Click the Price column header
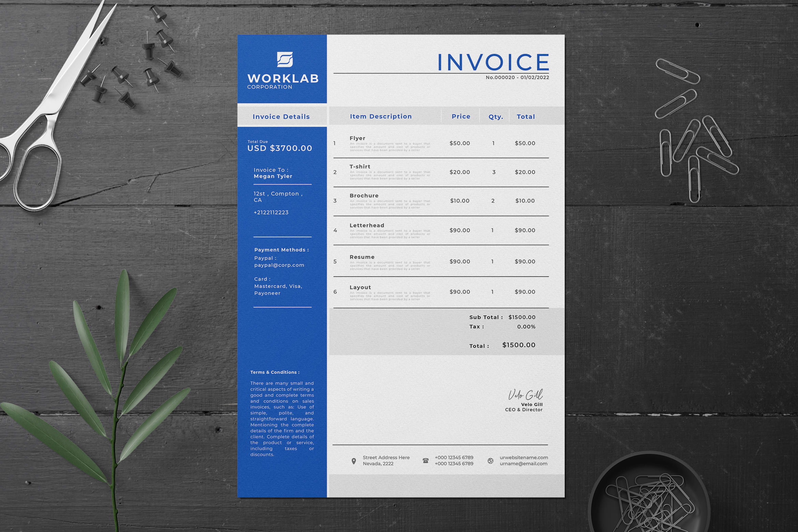The height and width of the screenshot is (532, 798). pyautogui.click(x=461, y=116)
